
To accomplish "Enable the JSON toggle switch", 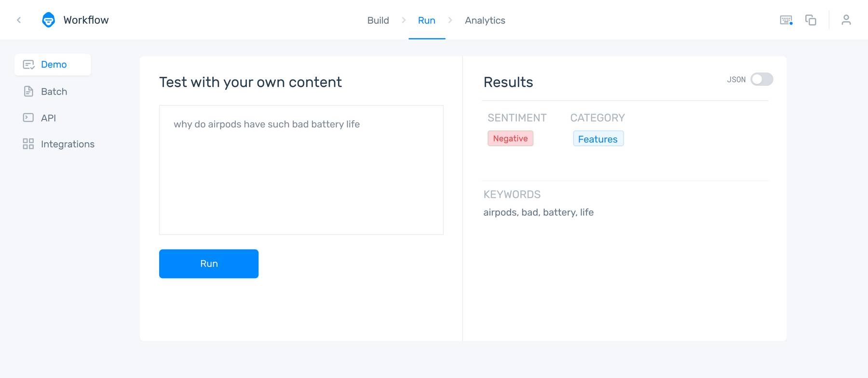I will [x=761, y=79].
